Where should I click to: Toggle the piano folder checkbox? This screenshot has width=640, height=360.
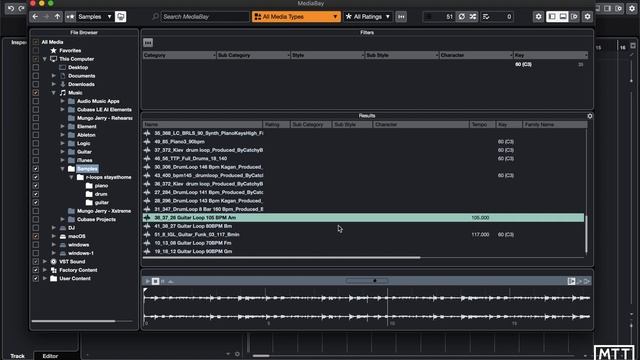[36, 186]
